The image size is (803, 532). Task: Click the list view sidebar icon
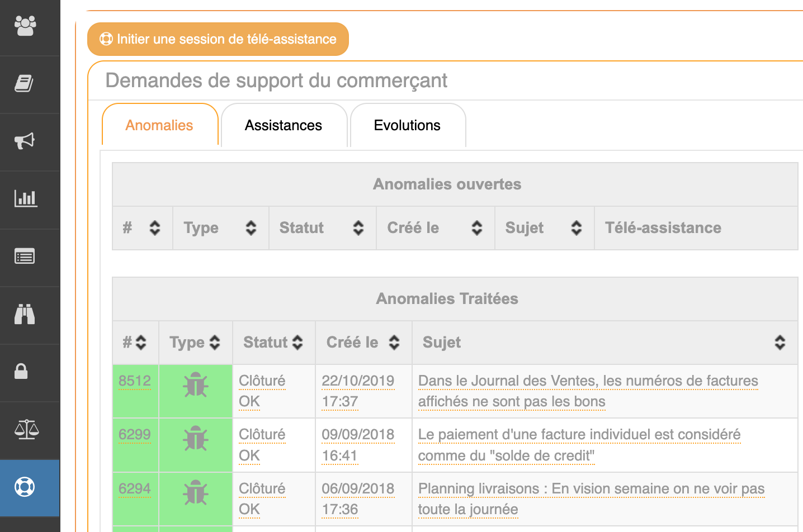tap(25, 256)
